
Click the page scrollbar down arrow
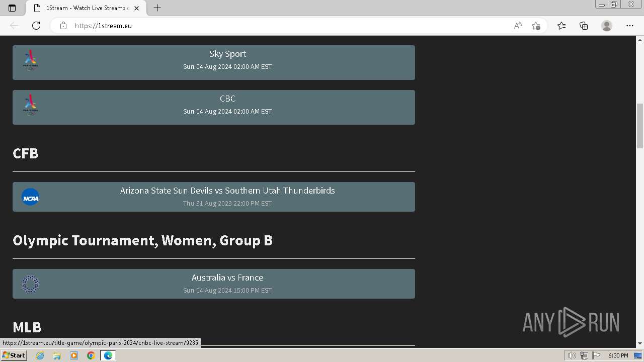click(640, 343)
